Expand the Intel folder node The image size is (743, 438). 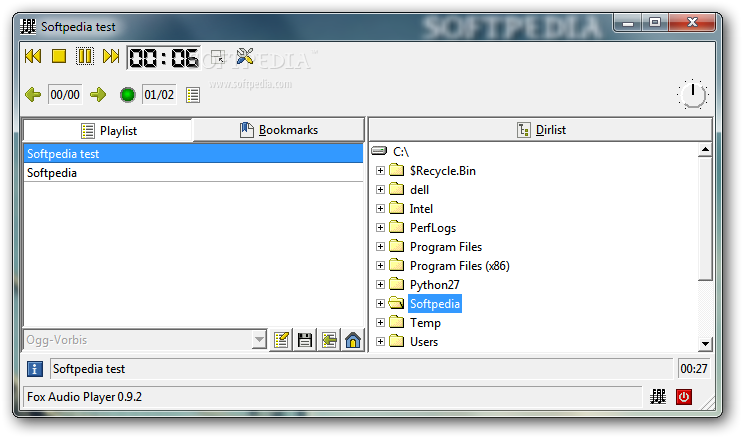pyautogui.click(x=380, y=209)
